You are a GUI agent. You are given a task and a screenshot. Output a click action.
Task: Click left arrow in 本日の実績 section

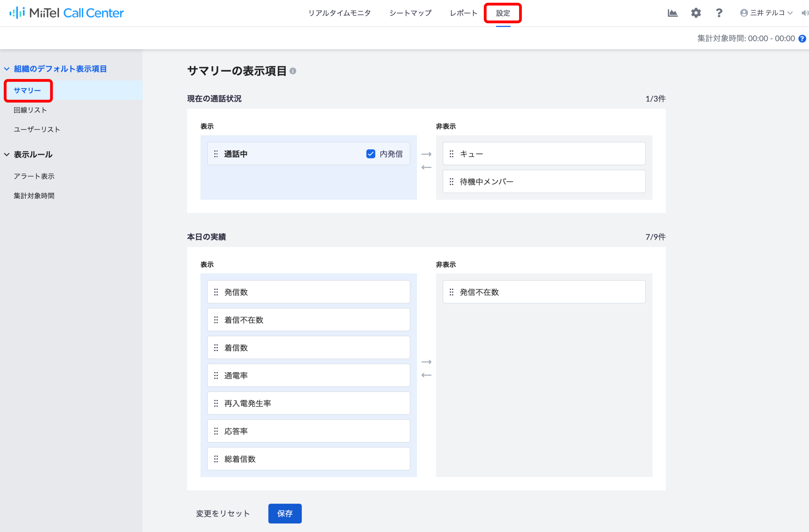tap(426, 375)
